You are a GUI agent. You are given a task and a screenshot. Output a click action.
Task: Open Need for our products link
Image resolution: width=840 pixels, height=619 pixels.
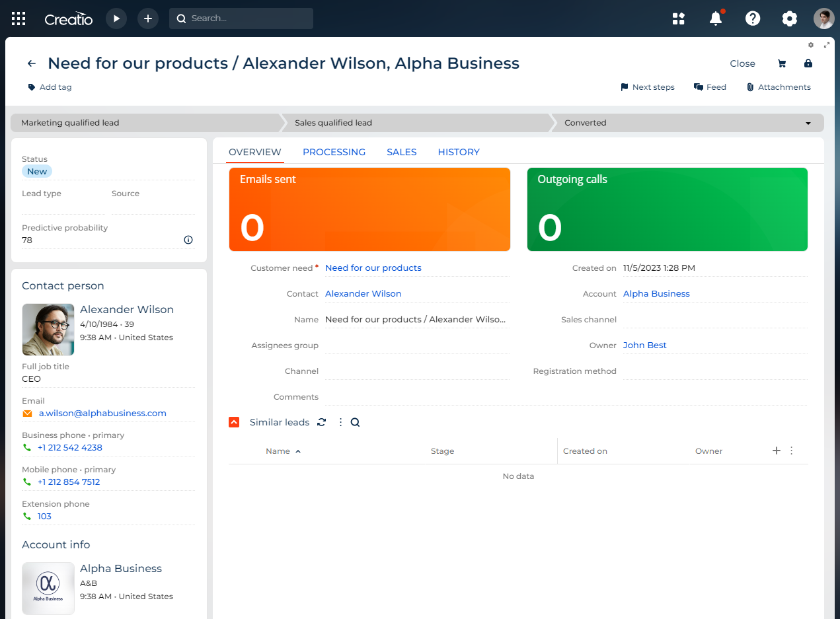click(373, 268)
